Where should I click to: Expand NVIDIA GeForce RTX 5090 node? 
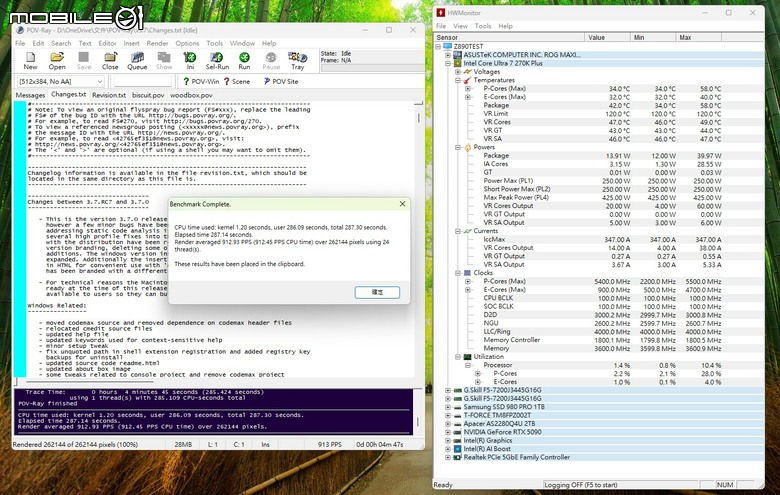pos(448,432)
